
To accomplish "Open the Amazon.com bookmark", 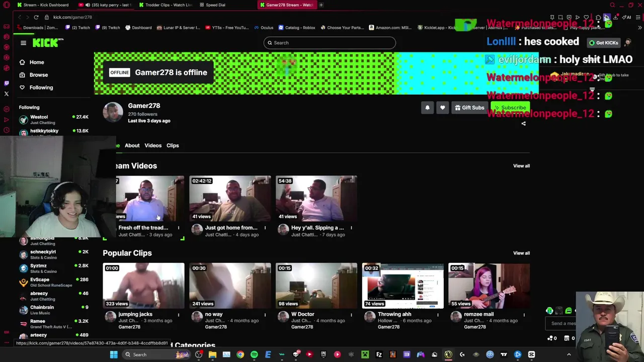I will pos(390,28).
